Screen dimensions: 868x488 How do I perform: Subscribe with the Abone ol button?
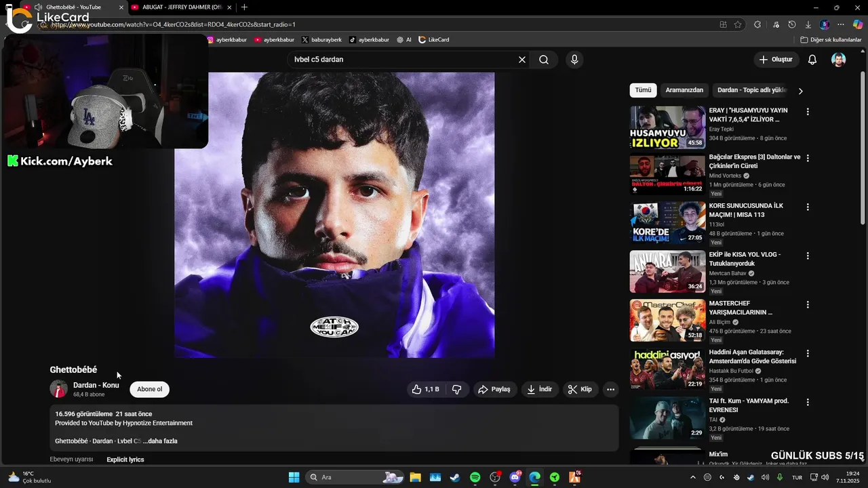[x=149, y=389]
